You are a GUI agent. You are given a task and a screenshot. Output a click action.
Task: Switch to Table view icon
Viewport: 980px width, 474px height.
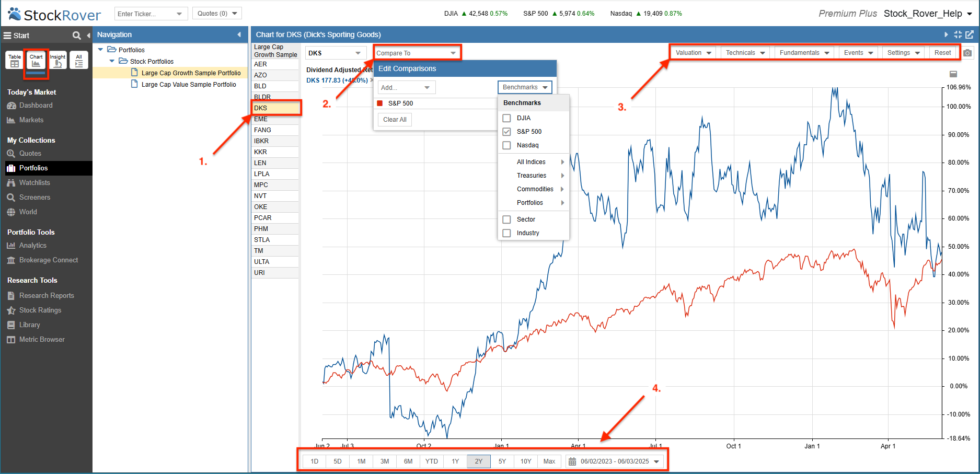(x=15, y=60)
